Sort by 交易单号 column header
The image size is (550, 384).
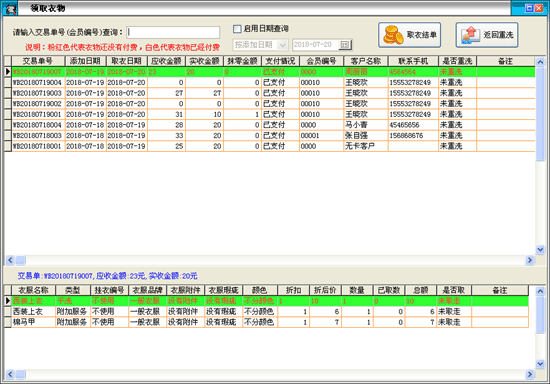(x=38, y=61)
